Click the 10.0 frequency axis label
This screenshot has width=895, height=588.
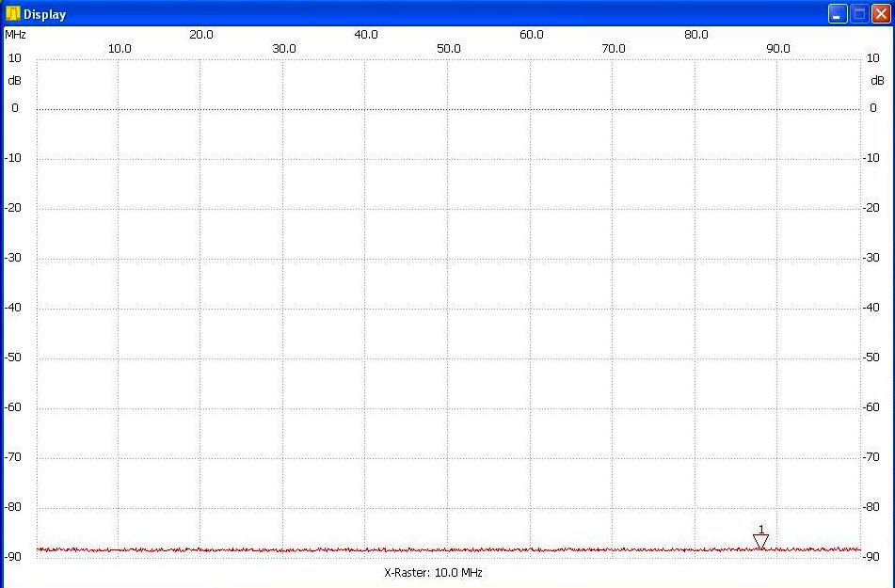click(119, 49)
